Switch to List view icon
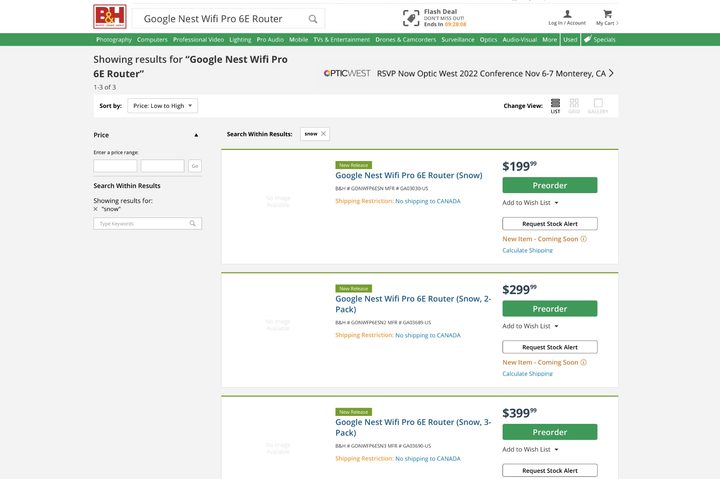Screen dimensions: 720x479 (555, 105)
